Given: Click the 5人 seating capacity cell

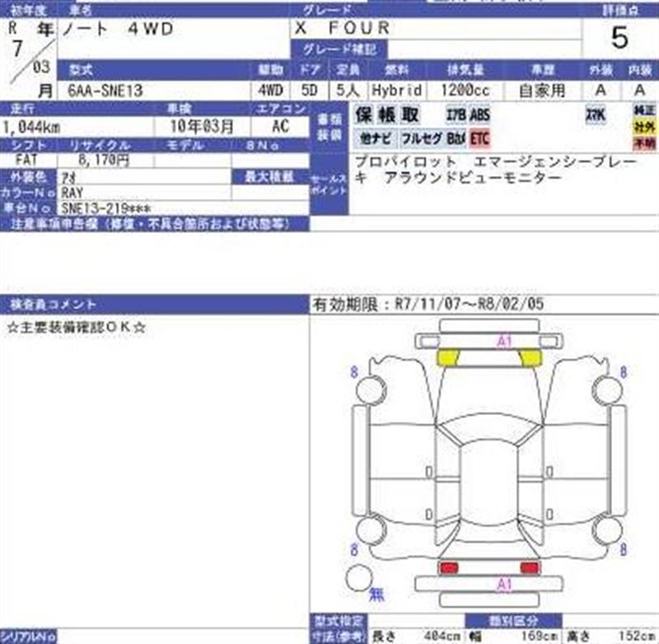Looking at the screenshot, I should 348,90.
